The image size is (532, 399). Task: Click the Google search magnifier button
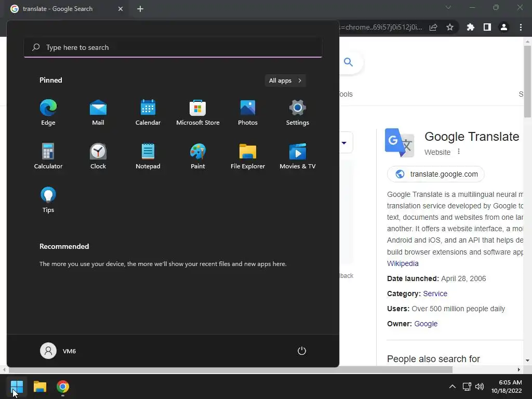tap(349, 62)
